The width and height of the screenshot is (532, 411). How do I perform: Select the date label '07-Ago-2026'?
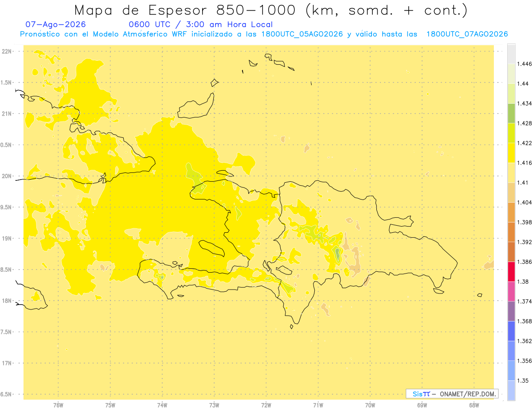(56, 24)
